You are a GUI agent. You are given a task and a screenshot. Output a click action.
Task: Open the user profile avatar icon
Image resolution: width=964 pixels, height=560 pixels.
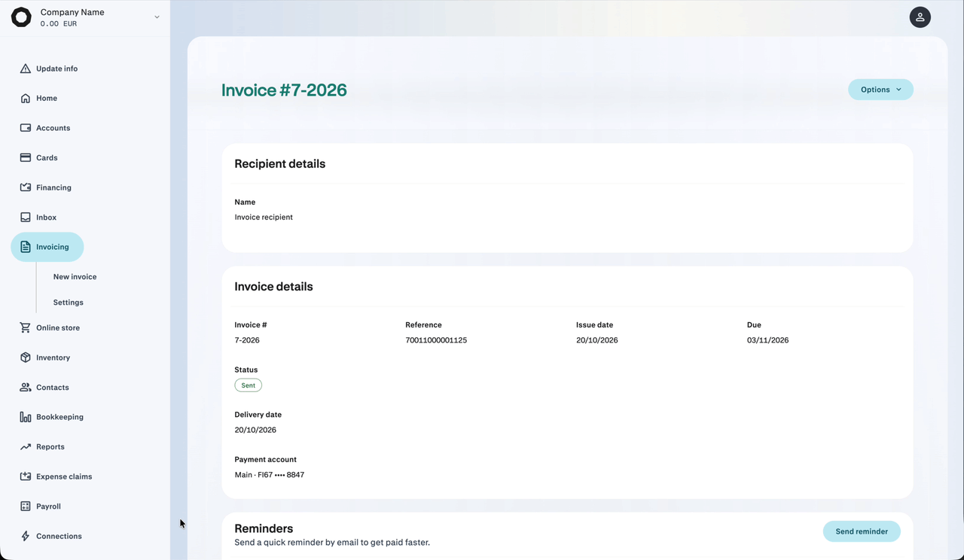(x=920, y=17)
